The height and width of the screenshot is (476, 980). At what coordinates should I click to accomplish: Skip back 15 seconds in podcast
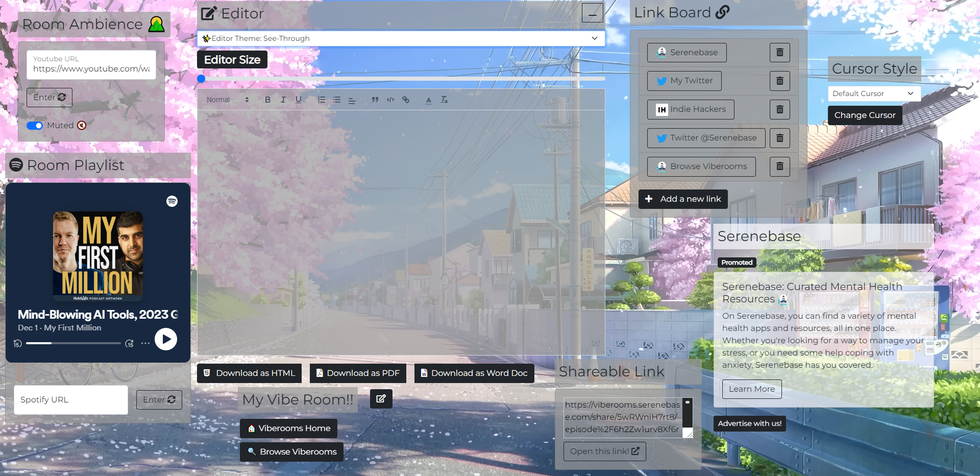click(x=17, y=343)
